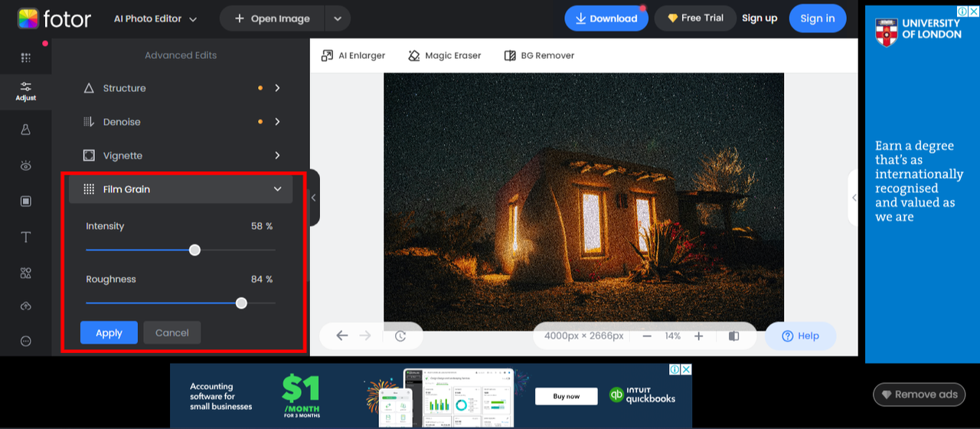980x429 pixels.
Task: Click the Vignette square icon
Action: click(89, 156)
